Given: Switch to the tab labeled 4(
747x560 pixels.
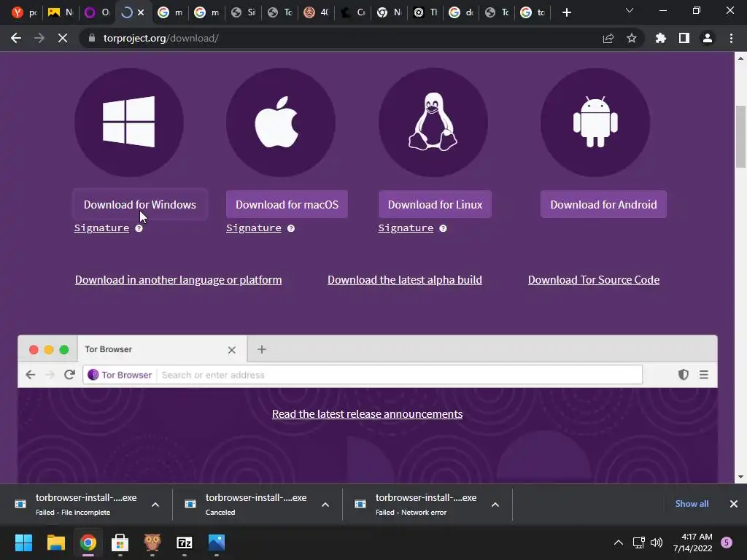Looking at the screenshot, I should coord(317,12).
